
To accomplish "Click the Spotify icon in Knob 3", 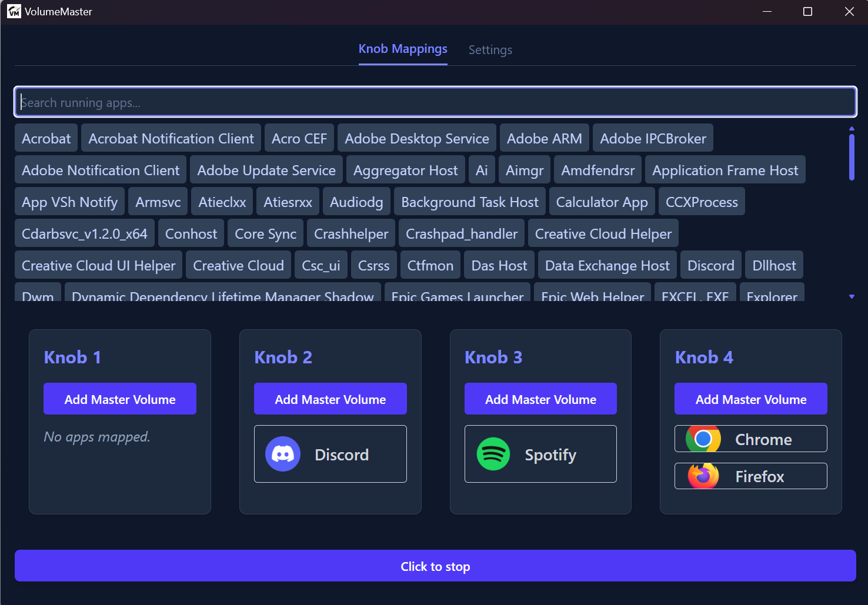I will tap(493, 454).
